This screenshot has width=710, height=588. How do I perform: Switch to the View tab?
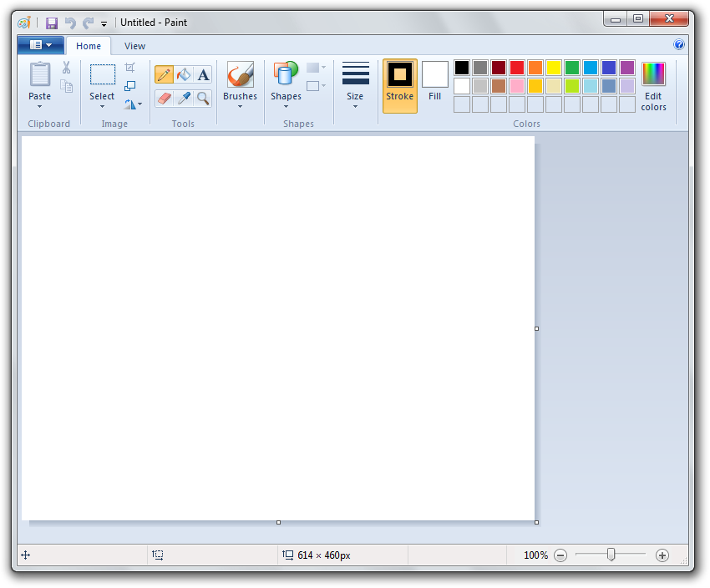click(134, 46)
